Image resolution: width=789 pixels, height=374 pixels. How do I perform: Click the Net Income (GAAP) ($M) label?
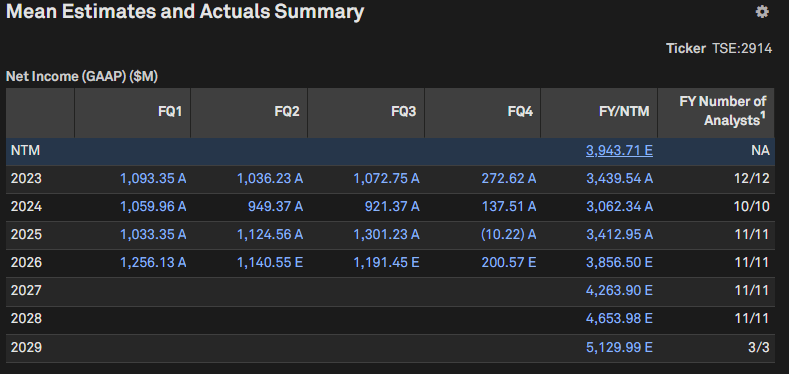click(x=82, y=77)
